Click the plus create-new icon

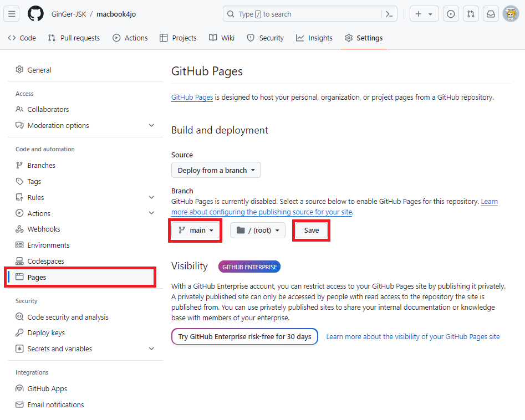[419, 14]
